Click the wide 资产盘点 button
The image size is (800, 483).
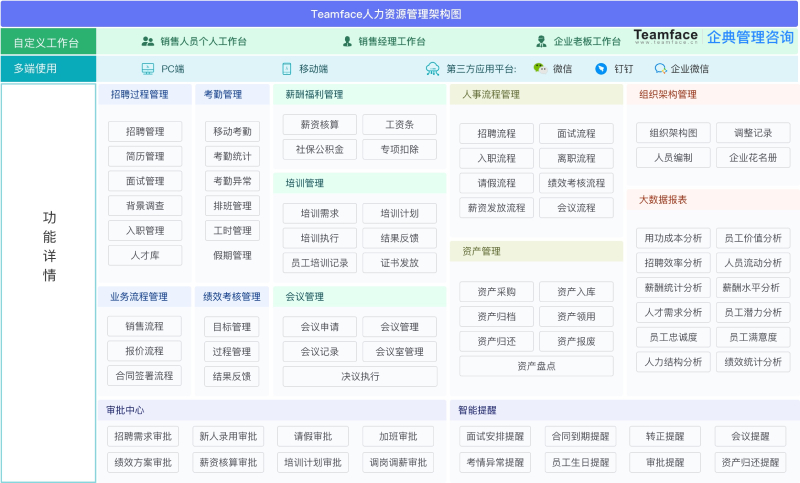(x=537, y=366)
